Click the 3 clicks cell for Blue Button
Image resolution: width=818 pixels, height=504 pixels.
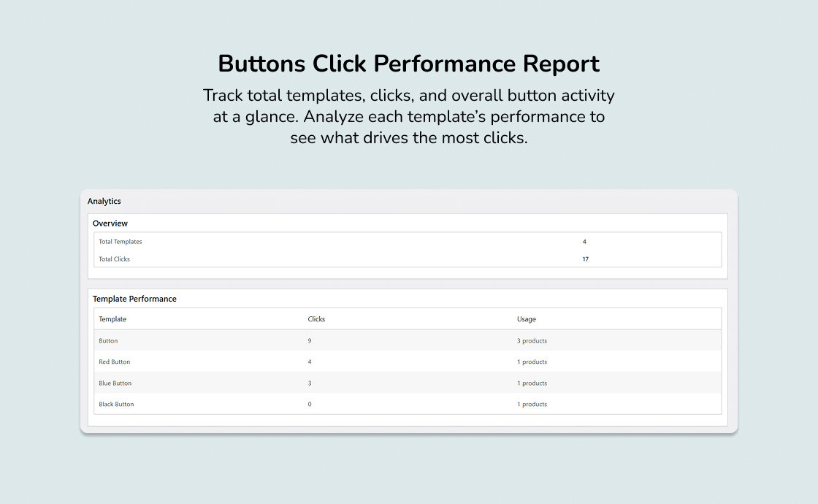pyautogui.click(x=310, y=383)
